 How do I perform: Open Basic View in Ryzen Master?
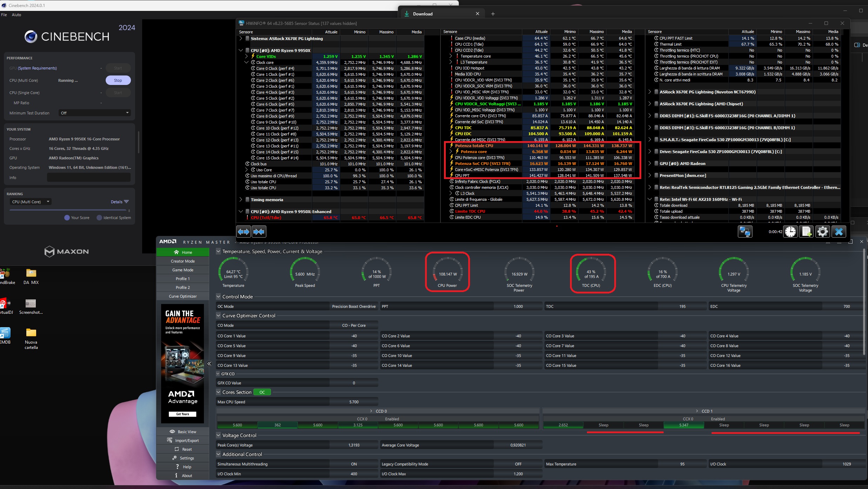tap(183, 432)
